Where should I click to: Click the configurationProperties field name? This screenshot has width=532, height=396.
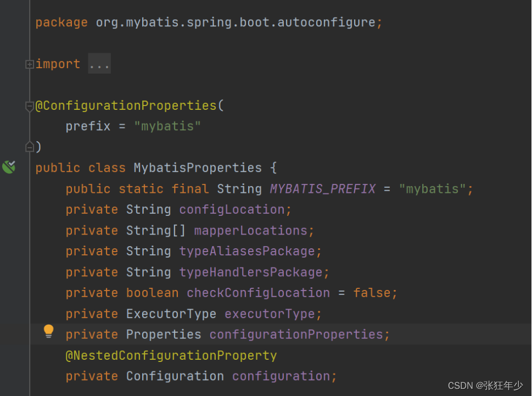pyautogui.click(x=296, y=335)
